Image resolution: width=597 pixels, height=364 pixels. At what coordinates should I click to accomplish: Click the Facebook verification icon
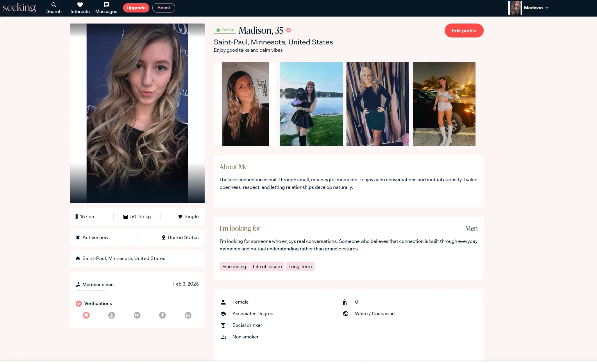(162, 315)
